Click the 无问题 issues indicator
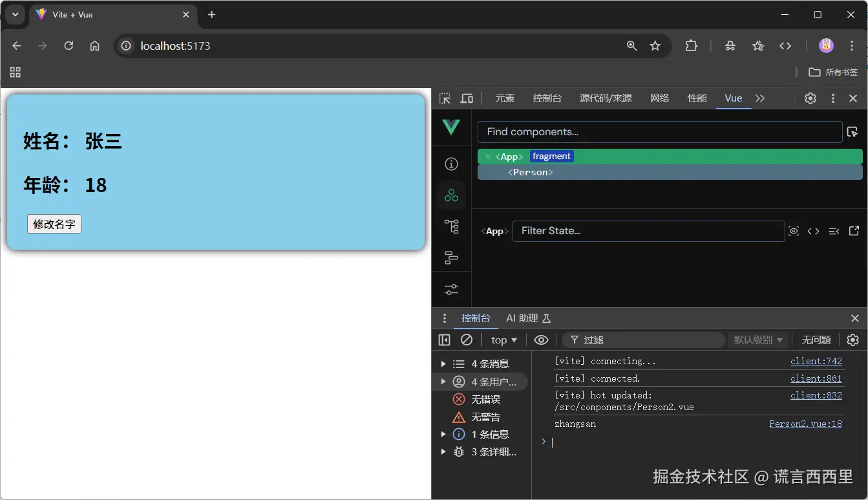This screenshot has height=500, width=868. (x=816, y=340)
